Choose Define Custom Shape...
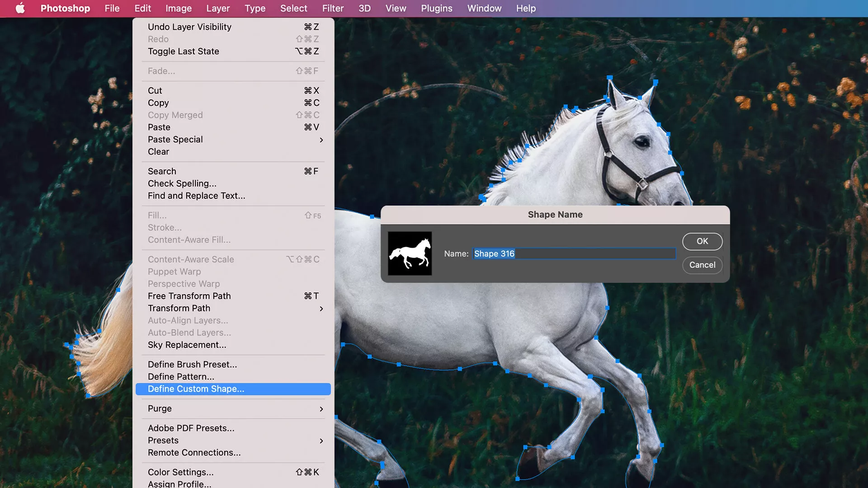 click(x=233, y=389)
